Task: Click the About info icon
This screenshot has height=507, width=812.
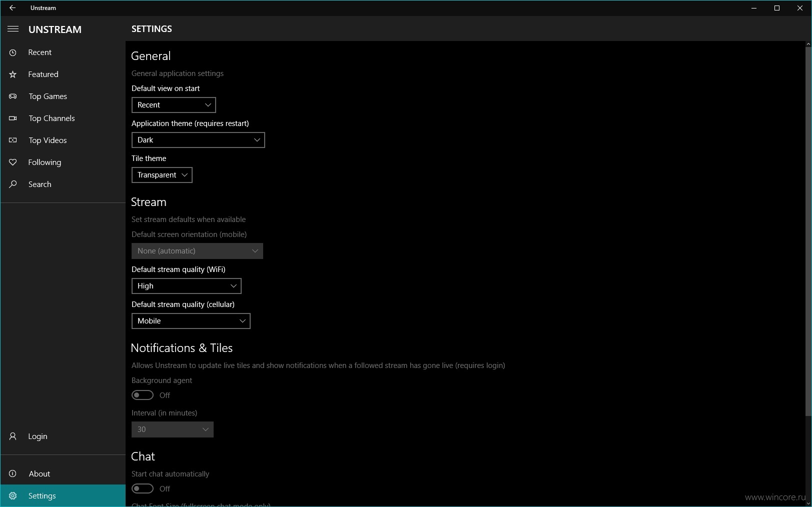Action: pyautogui.click(x=13, y=474)
